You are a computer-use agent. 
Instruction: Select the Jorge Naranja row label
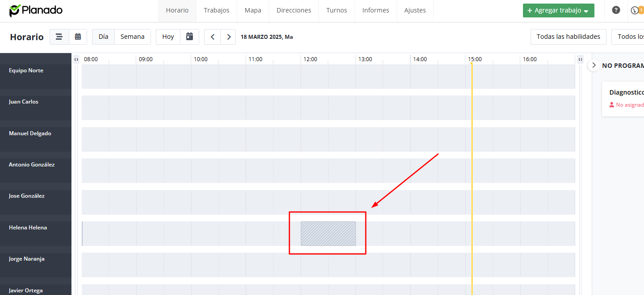coord(27,259)
